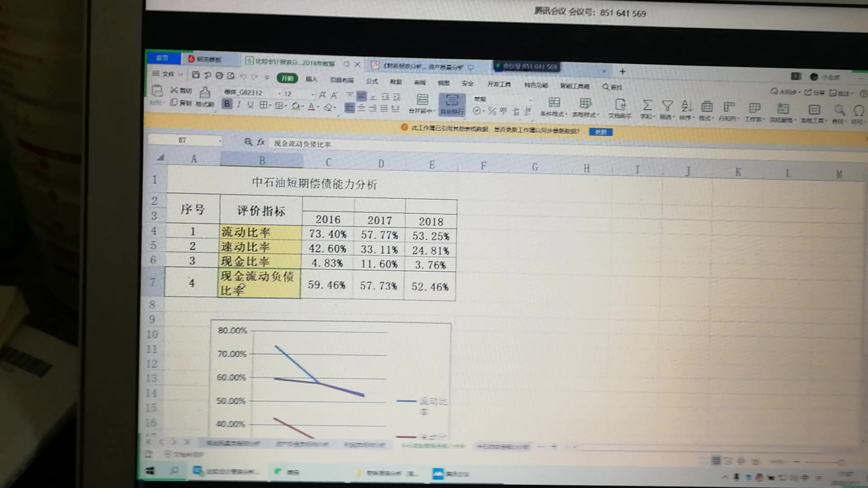Viewport: 868px width, 488px height.
Task: Click the AutoSum sigma icon
Action: [x=647, y=105]
